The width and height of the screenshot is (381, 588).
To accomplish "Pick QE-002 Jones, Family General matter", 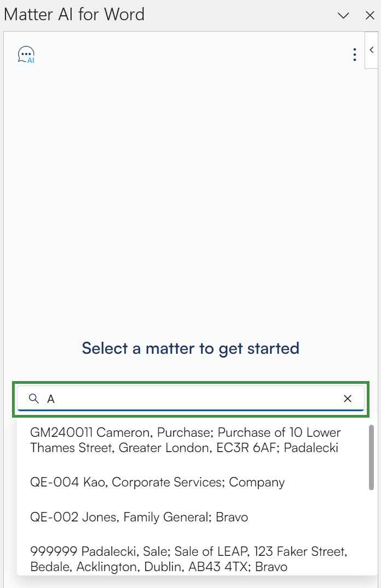I will tap(139, 516).
